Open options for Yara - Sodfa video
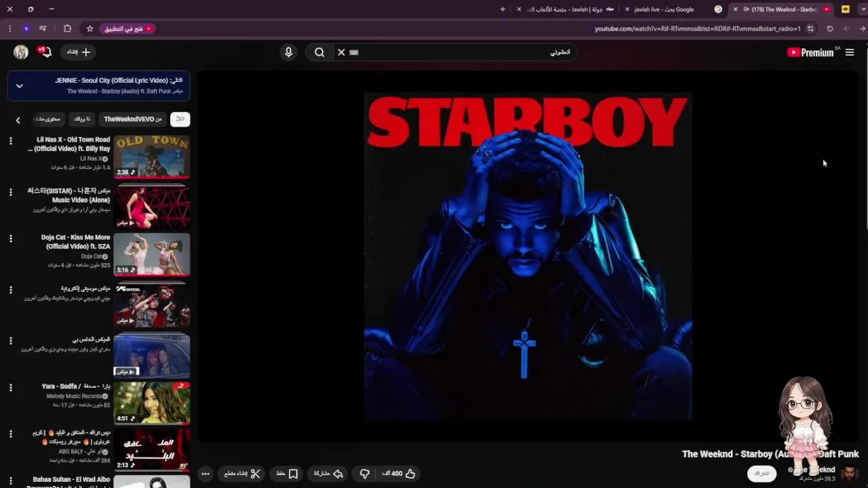The image size is (868, 488). [10, 388]
